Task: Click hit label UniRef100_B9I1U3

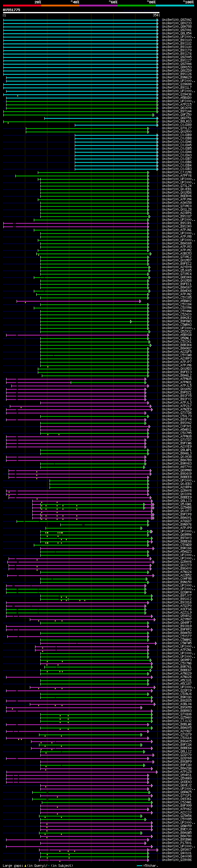Action: 177,40
